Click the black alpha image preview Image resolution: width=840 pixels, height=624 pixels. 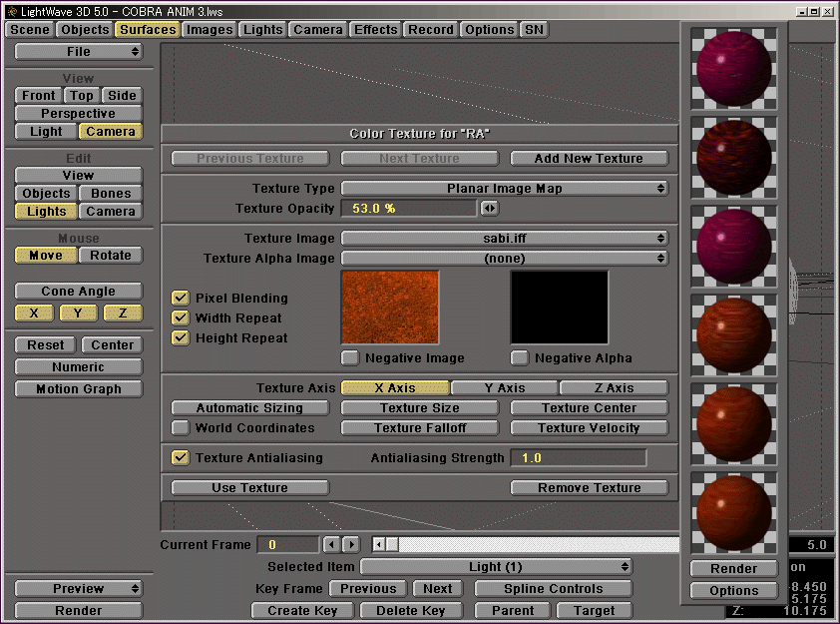click(x=560, y=308)
